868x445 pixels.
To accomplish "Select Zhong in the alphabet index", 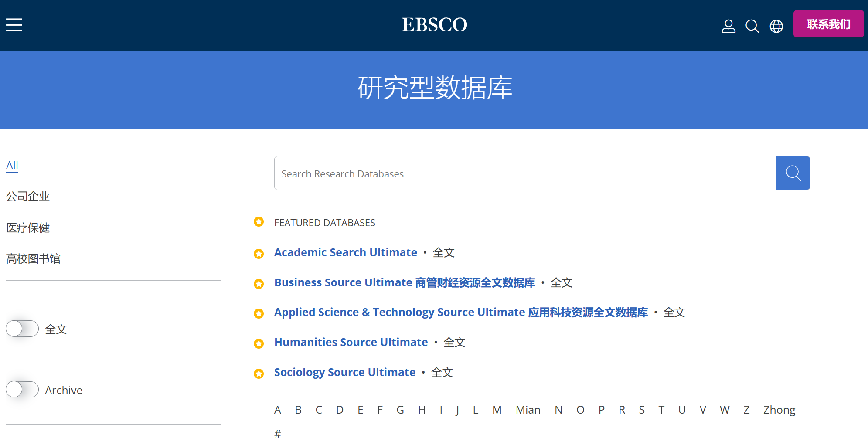I will point(779,410).
